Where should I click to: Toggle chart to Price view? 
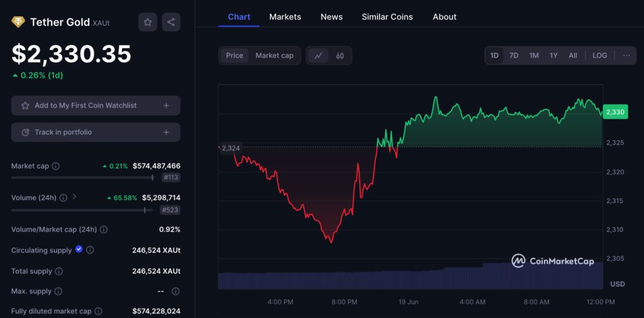pyautogui.click(x=235, y=55)
